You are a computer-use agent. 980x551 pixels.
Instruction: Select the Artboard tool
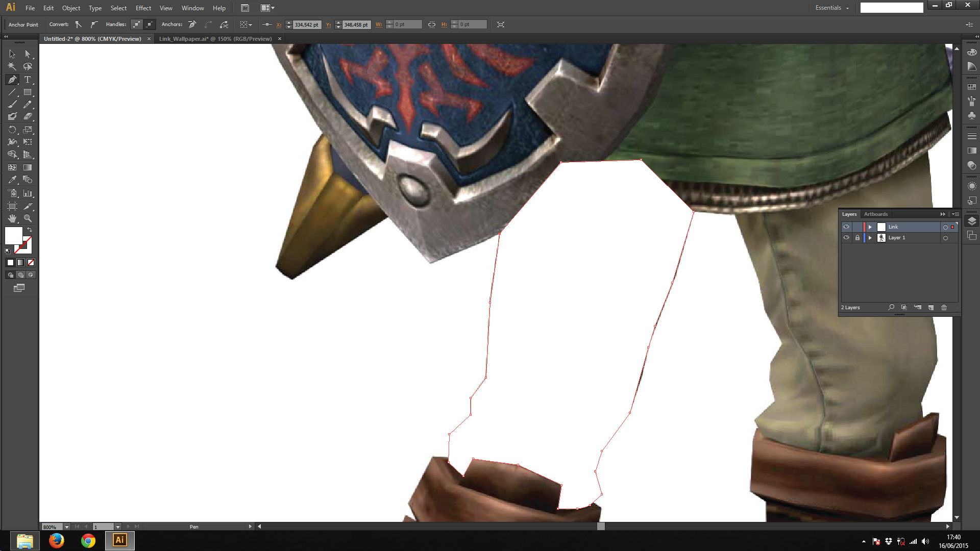click(x=12, y=206)
